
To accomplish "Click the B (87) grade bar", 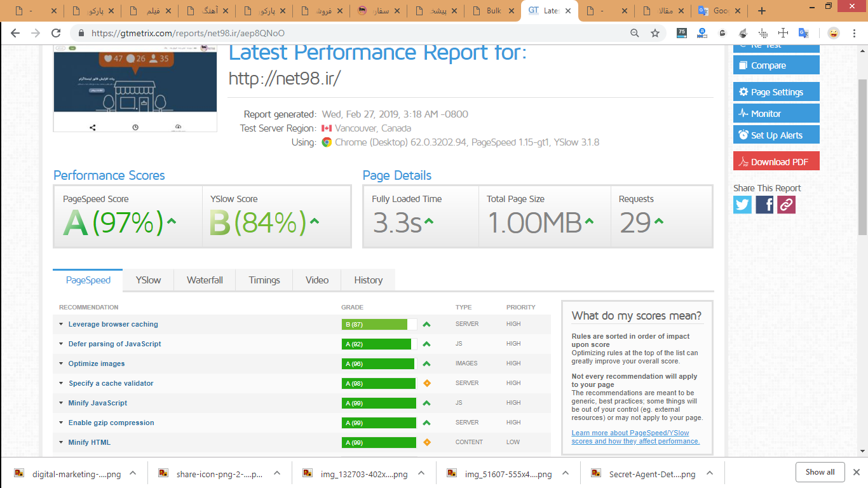I will click(x=379, y=325).
